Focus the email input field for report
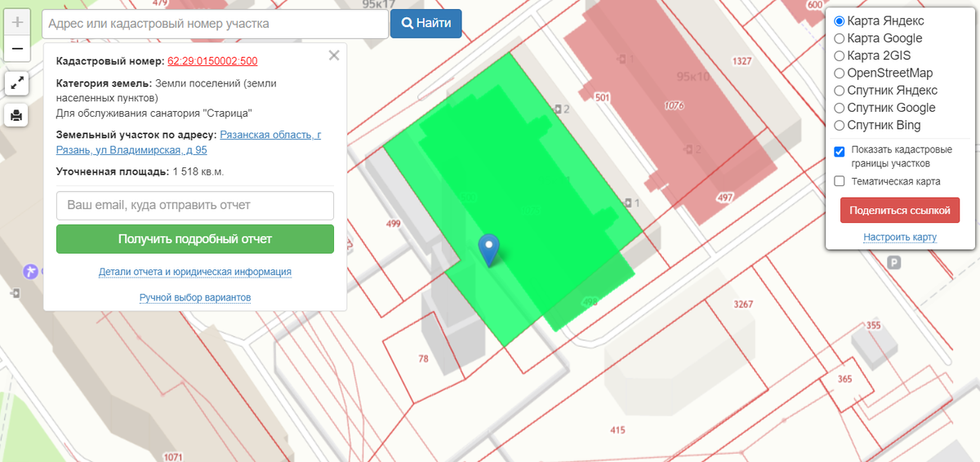 [195, 206]
